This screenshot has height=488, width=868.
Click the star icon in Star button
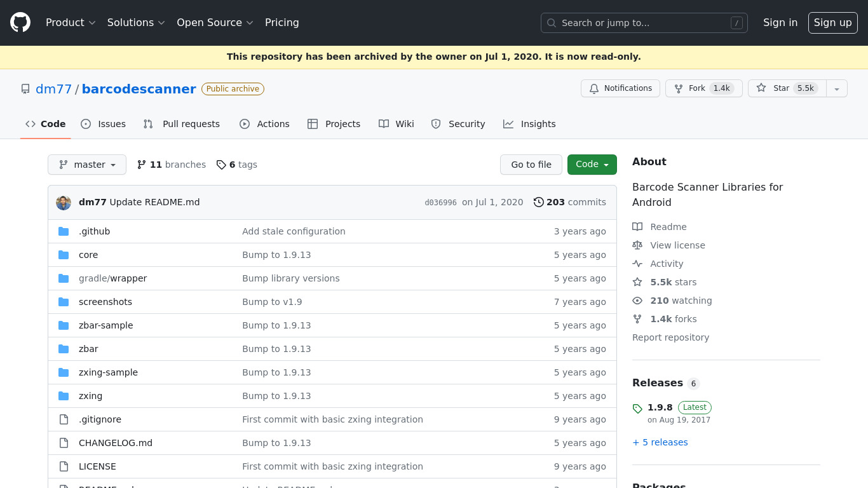pos(761,88)
